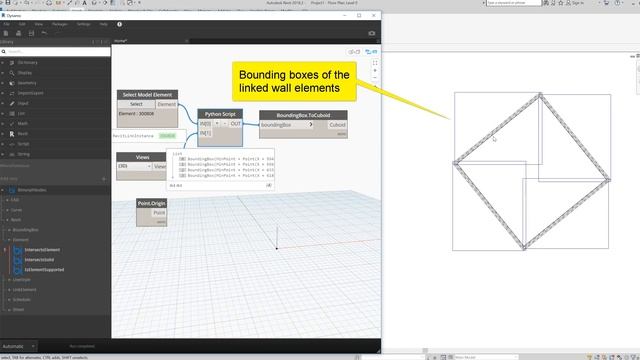Click the zoom to fit icon
This screenshot has height=360, width=640.
(x=375, y=63)
